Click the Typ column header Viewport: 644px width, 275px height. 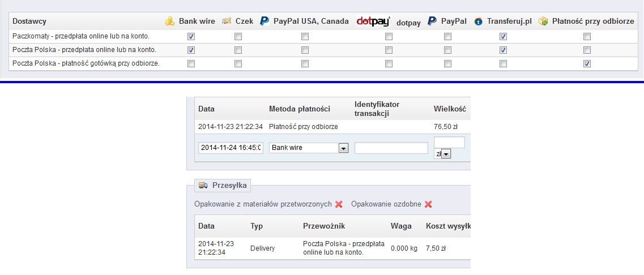click(256, 226)
